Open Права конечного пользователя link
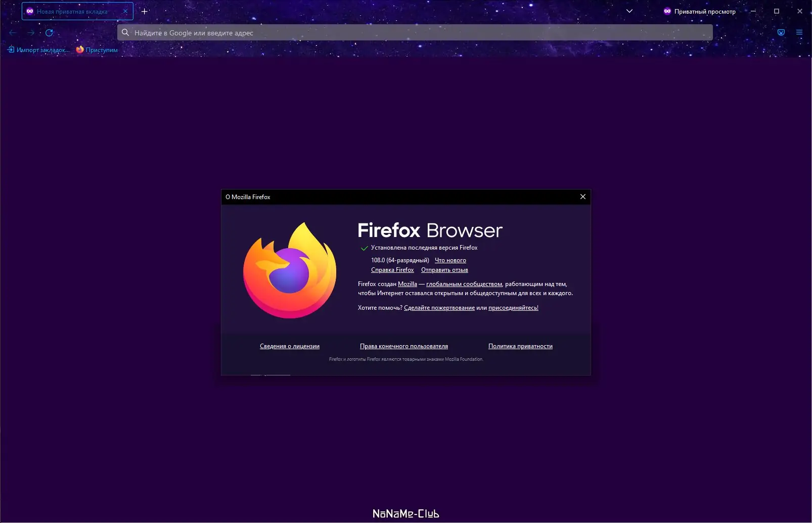The width and height of the screenshot is (812, 523). coord(404,346)
